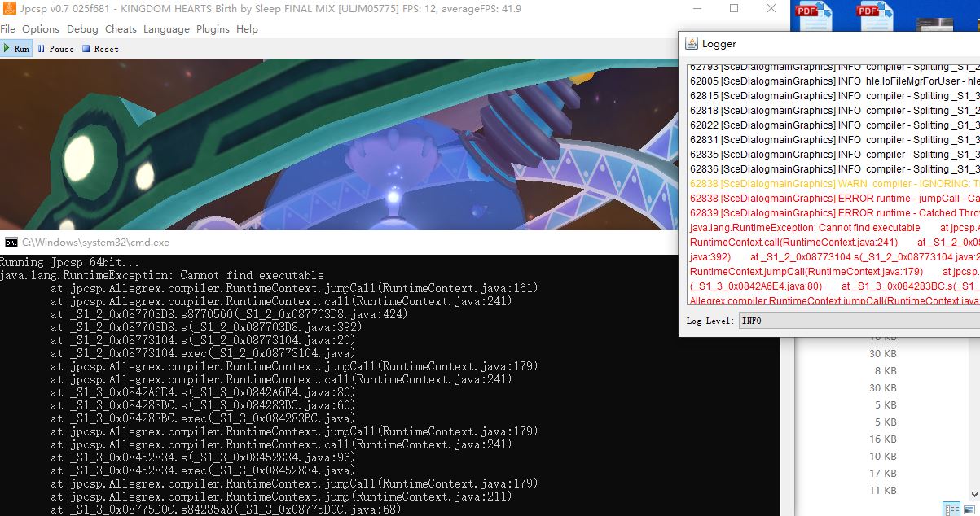Reset the emulation with the Reset button
The image size is (980, 516).
(x=100, y=49)
